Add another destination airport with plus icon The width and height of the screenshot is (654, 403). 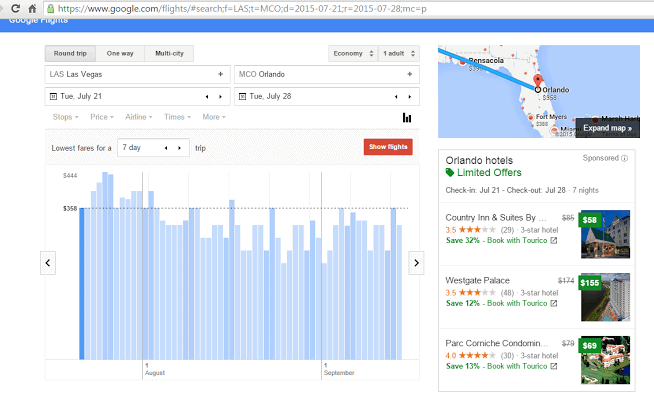coord(410,74)
